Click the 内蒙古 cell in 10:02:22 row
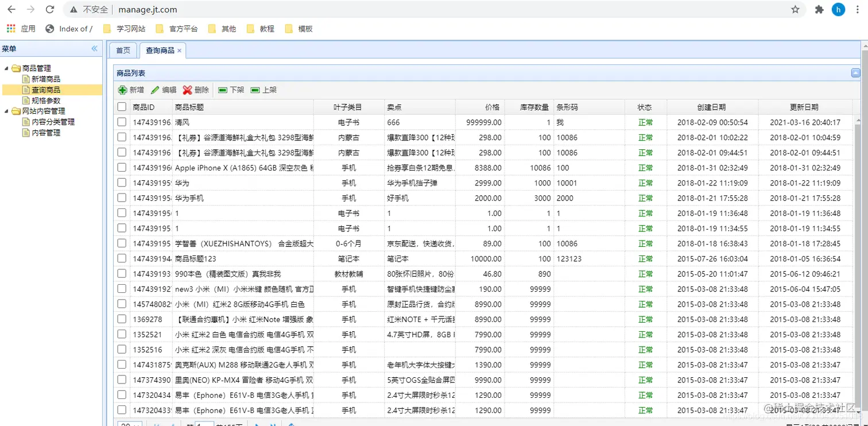This screenshot has height=426, width=868. click(x=349, y=137)
